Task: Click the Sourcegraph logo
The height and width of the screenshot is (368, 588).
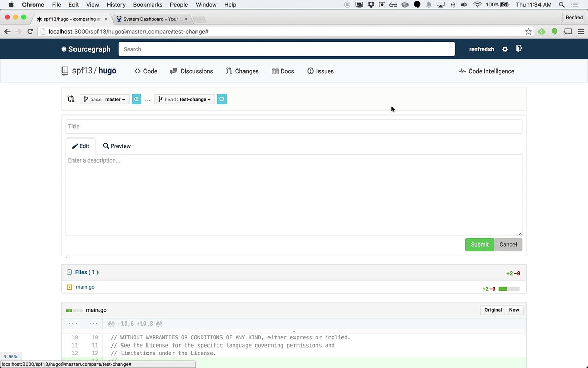Action: (86, 49)
